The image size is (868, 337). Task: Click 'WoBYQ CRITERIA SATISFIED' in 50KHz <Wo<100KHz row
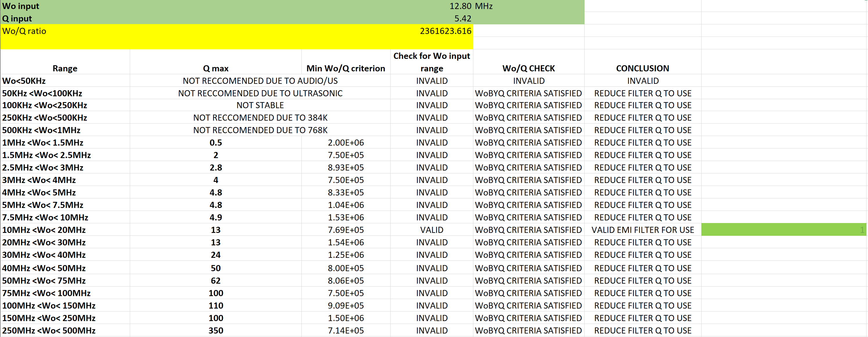[x=529, y=93]
